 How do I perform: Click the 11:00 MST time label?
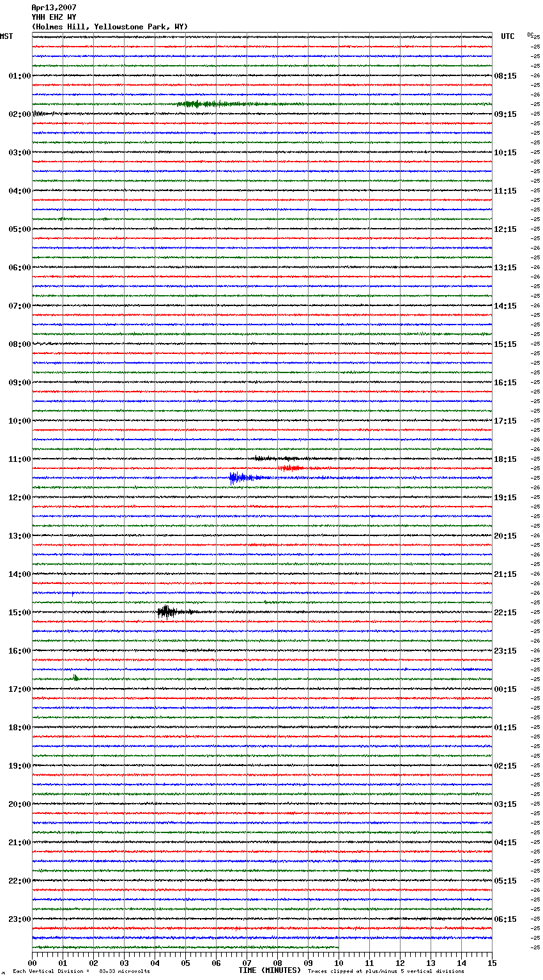coord(19,459)
